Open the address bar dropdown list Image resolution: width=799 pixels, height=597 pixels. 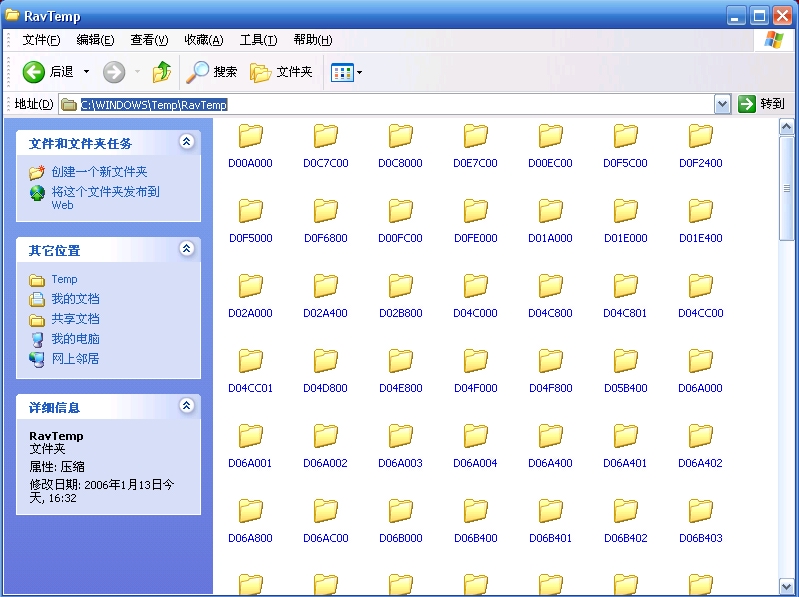722,104
